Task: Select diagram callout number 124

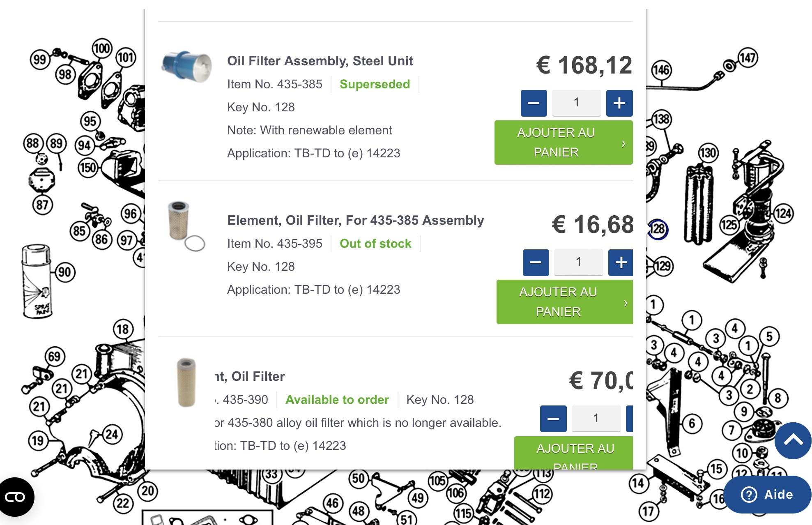Action: coord(783,214)
